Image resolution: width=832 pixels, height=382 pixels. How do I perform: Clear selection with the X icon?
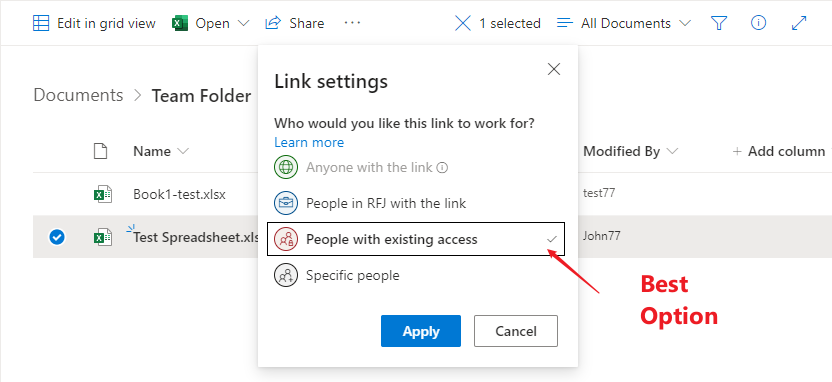pyautogui.click(x=463, y=23)
